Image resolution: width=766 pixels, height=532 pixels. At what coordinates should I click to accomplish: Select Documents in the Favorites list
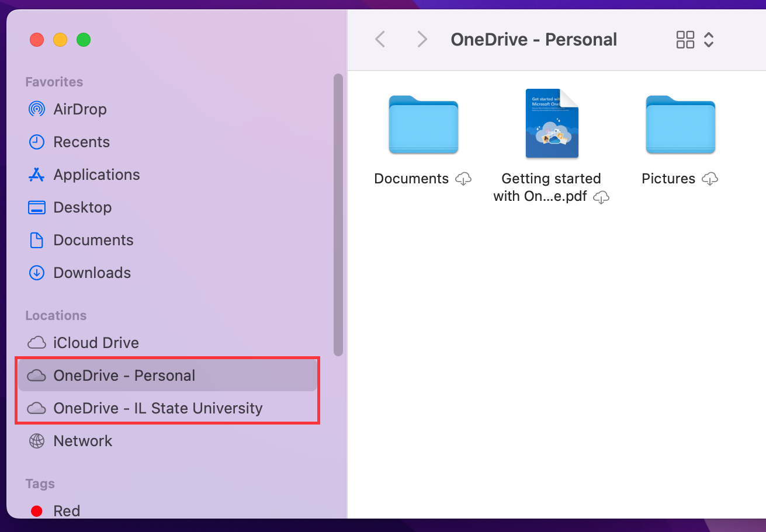[x=93, y=240]
